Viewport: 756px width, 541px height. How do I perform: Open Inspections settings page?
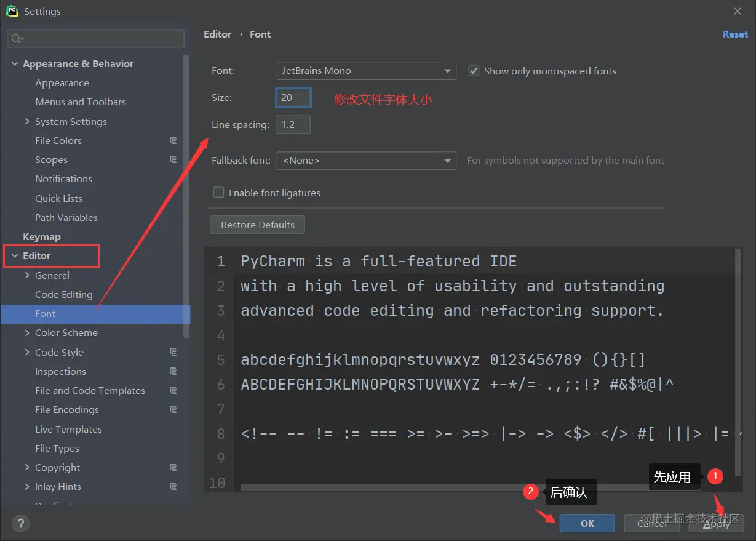pos(60,371)
